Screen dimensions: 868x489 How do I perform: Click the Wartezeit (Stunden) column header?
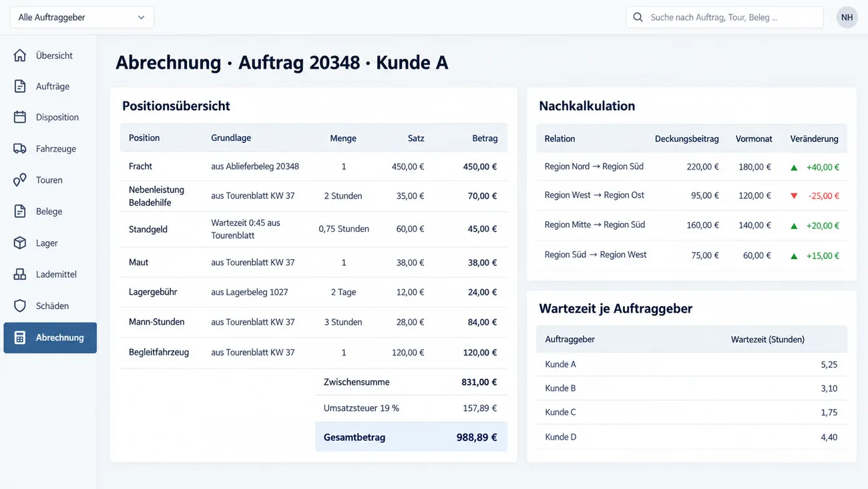click(x=768, y=339)
